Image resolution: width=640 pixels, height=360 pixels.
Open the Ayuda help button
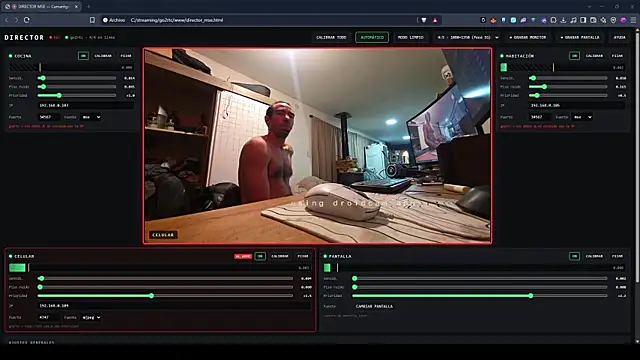pos(620,37)
